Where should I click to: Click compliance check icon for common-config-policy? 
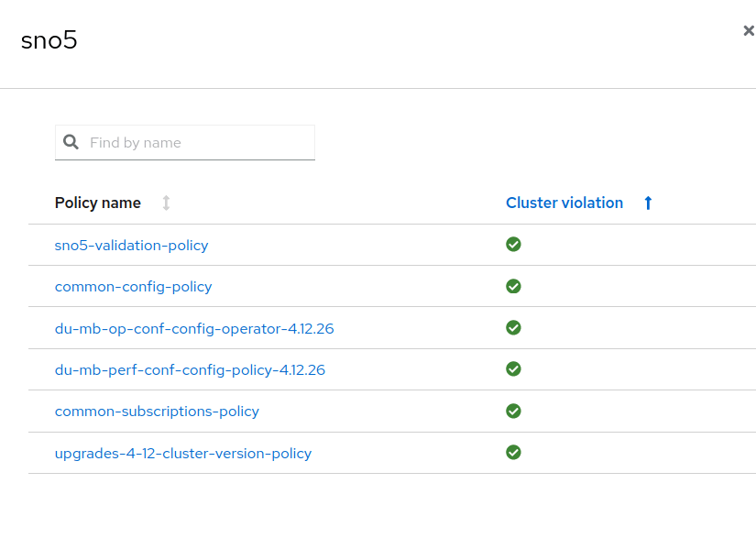pos(513,286)
